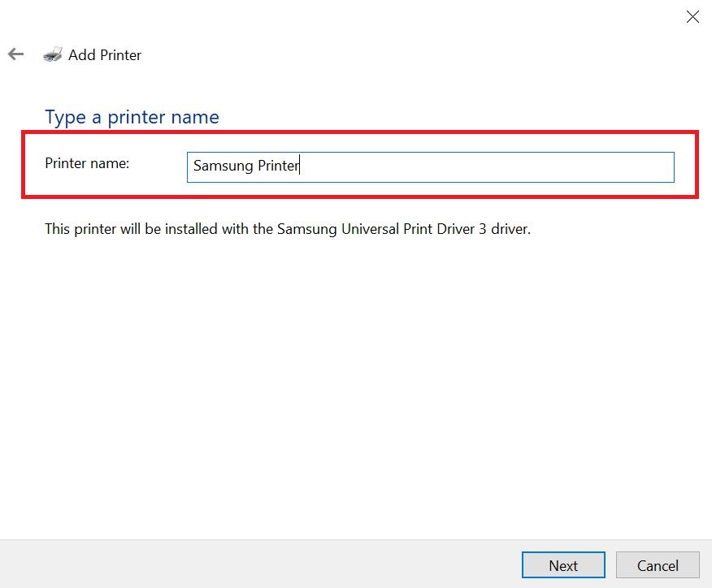Image resolution: width=712 pixels, height=588 pixels.
Task: Cancel the printer setup
Action: tap(658, 565)
